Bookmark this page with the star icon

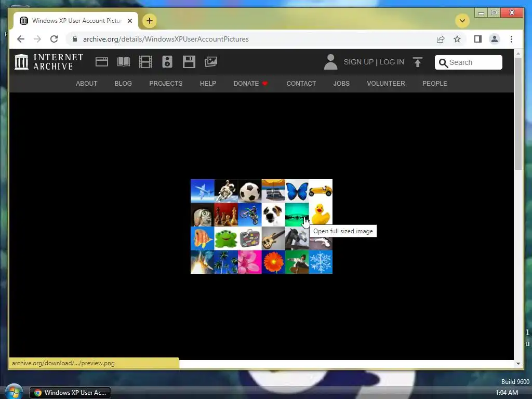click(457, 39)
